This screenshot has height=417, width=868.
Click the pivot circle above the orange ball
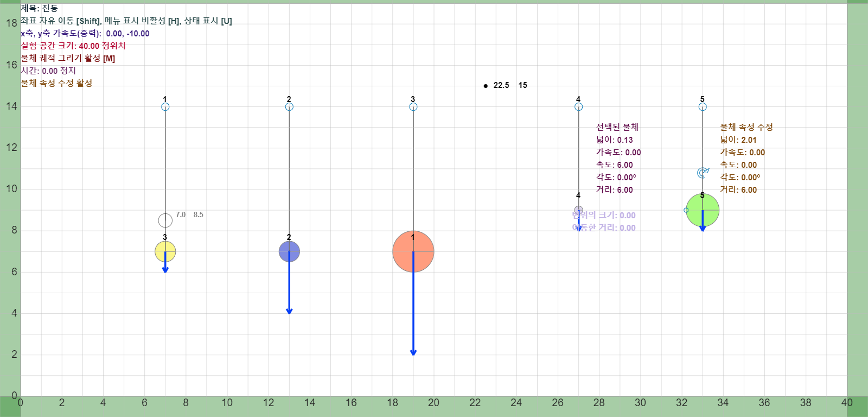[413, 107]
